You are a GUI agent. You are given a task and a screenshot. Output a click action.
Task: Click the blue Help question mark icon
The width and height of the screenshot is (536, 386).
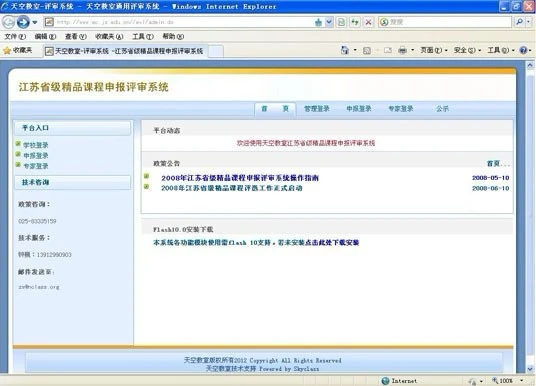tap(523, 51)
